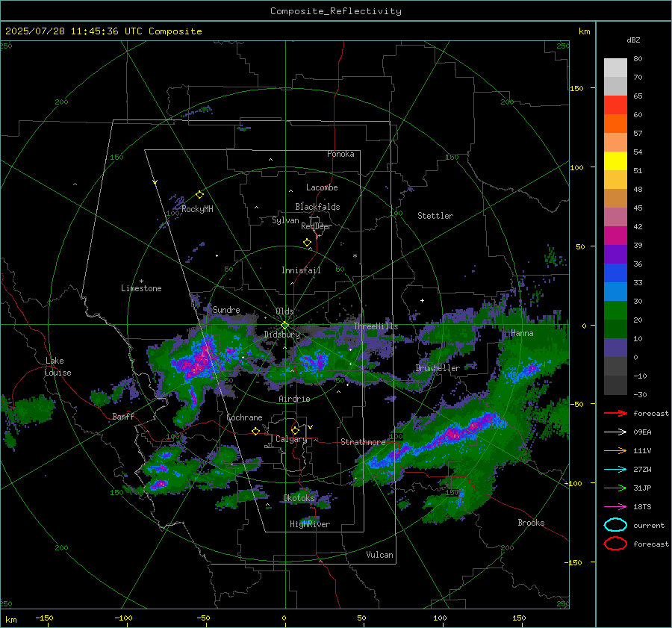Select the light blue 33 dBZ swatch
Image resolution: width=672 pixels, height=628 pixels.
point(615,291)
